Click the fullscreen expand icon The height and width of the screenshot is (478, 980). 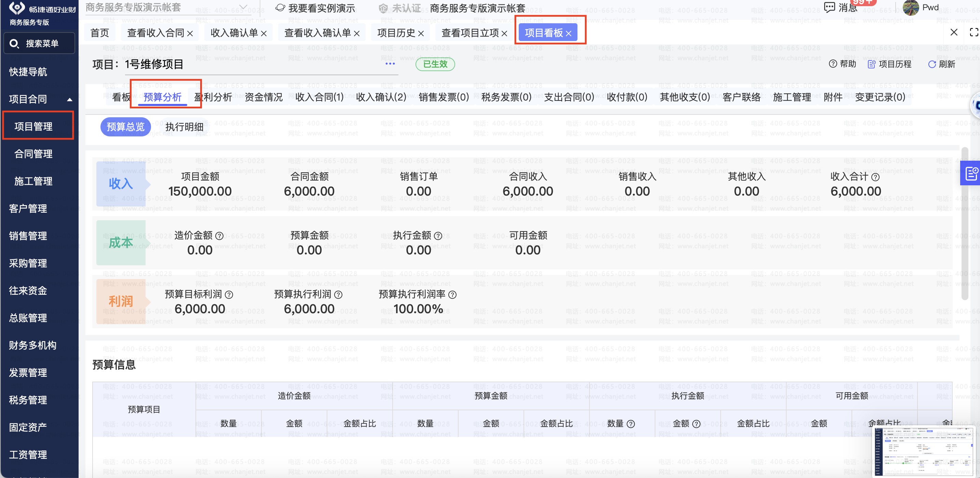974,32
